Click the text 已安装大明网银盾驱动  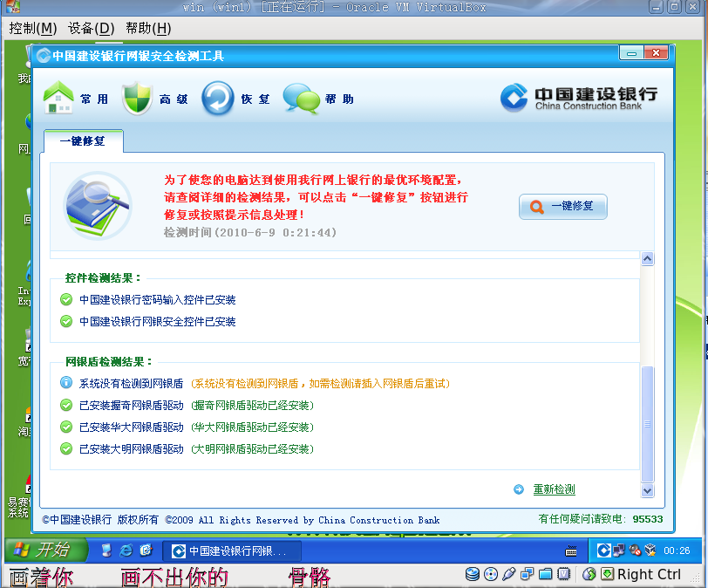(132, 449)
